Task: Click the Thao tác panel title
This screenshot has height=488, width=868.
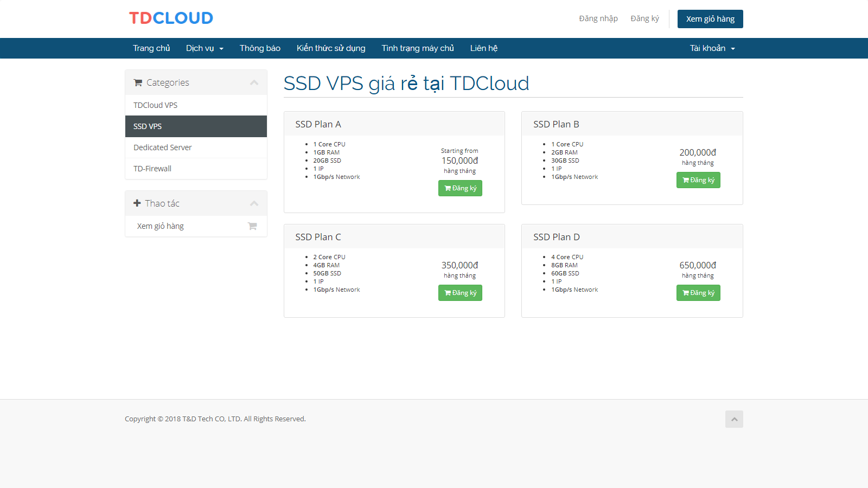Action: coord(162,203)
